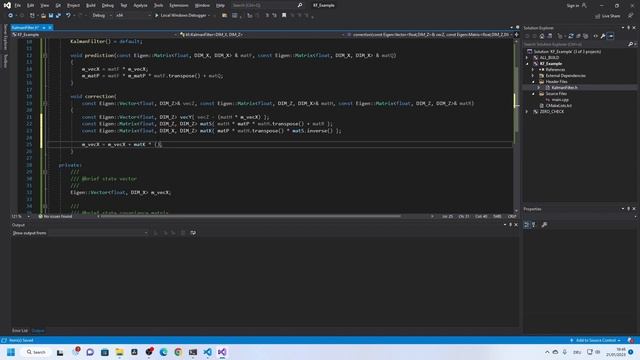This screenshot has height=360, width=640.
Task: Expand the ALL_BUILD project node
Action: tap(527, 58)
